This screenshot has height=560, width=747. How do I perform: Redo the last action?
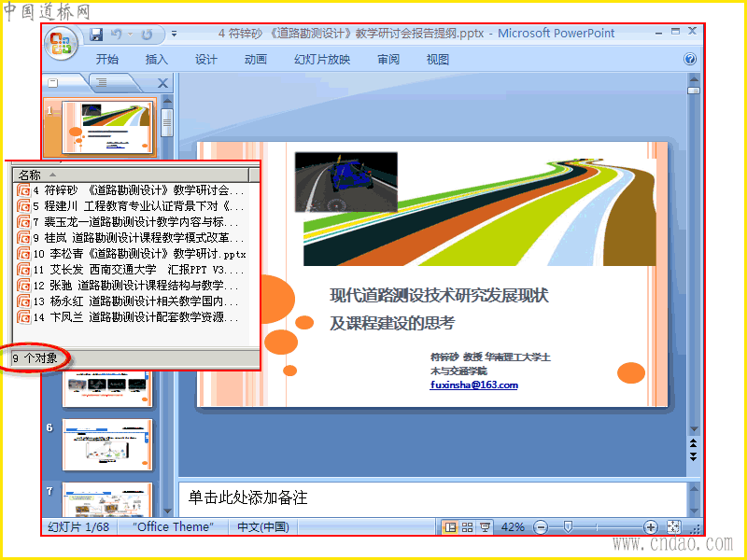coord(147,35)
